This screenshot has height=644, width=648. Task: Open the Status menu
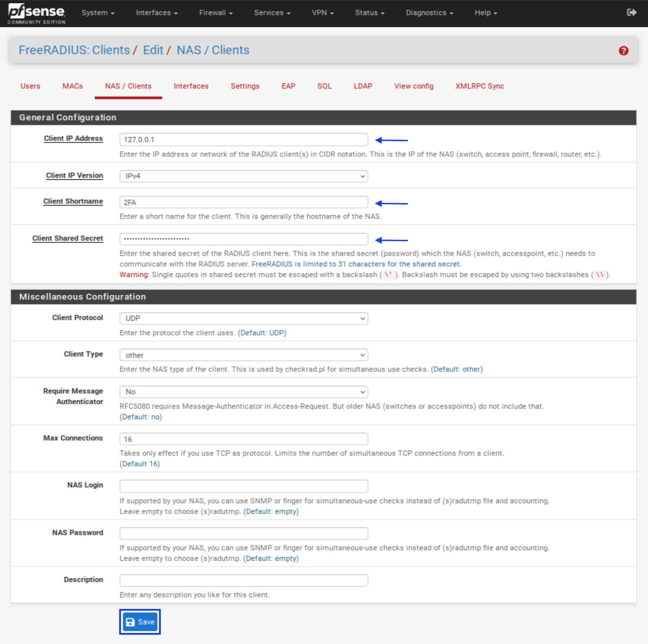[x=370, y=13]
